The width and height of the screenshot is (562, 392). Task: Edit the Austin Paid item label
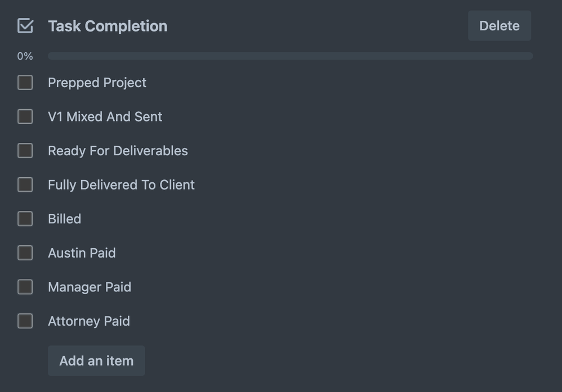(82, 253)
